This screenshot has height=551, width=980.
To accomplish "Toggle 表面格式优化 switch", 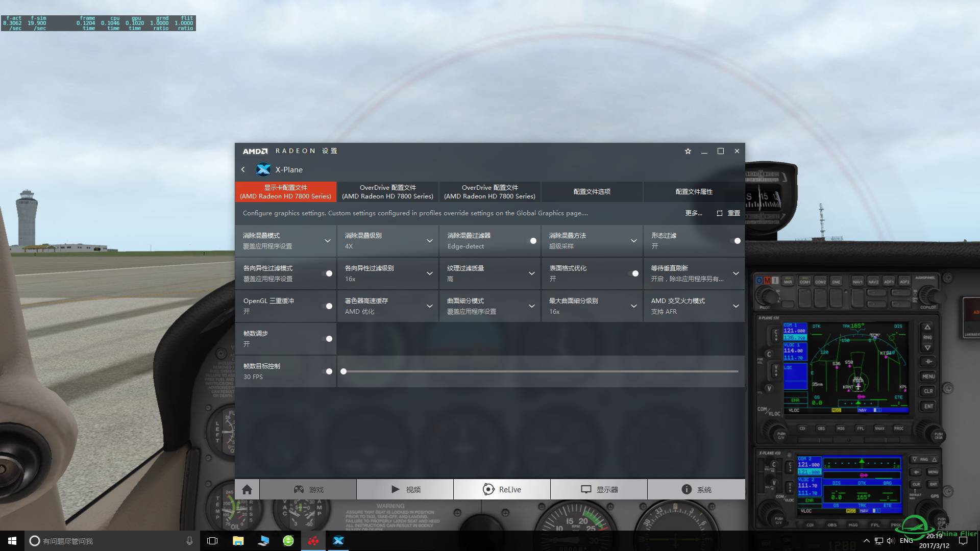I will pos(635,273).
